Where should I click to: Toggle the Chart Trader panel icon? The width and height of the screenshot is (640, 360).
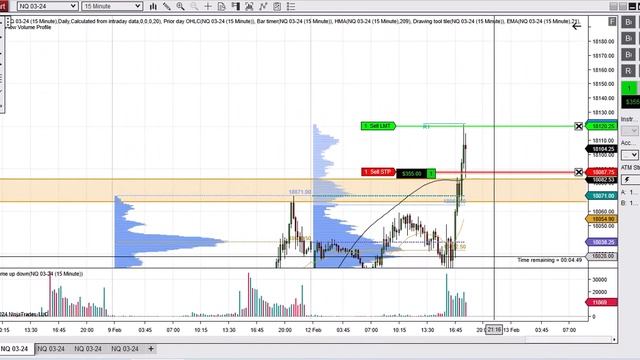click(236, 6)
